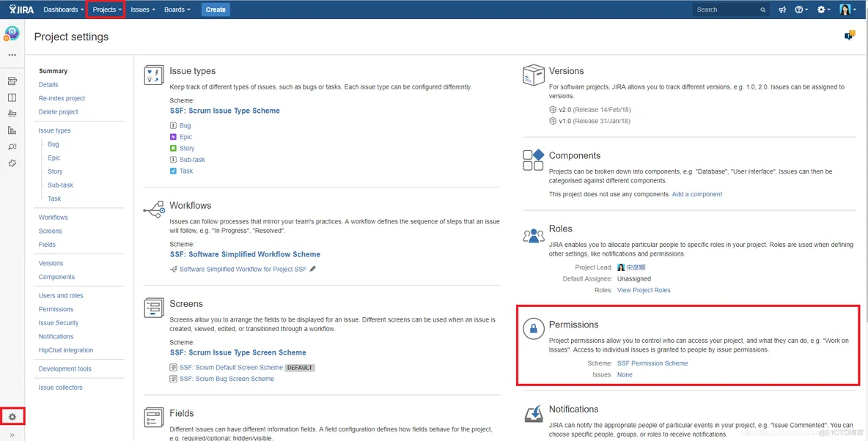Click the JIRA logo

click(21, 10)
